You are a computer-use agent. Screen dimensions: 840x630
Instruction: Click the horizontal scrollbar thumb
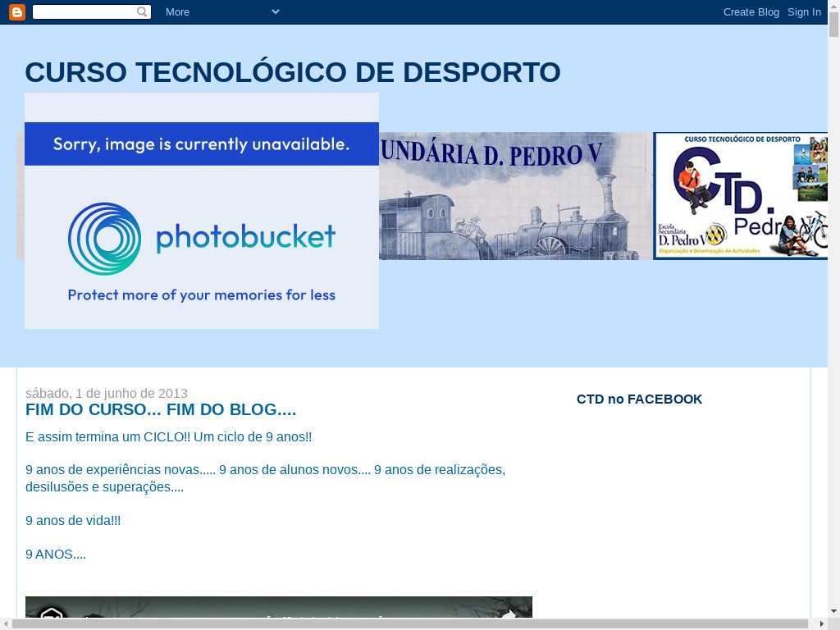(410, 624)
